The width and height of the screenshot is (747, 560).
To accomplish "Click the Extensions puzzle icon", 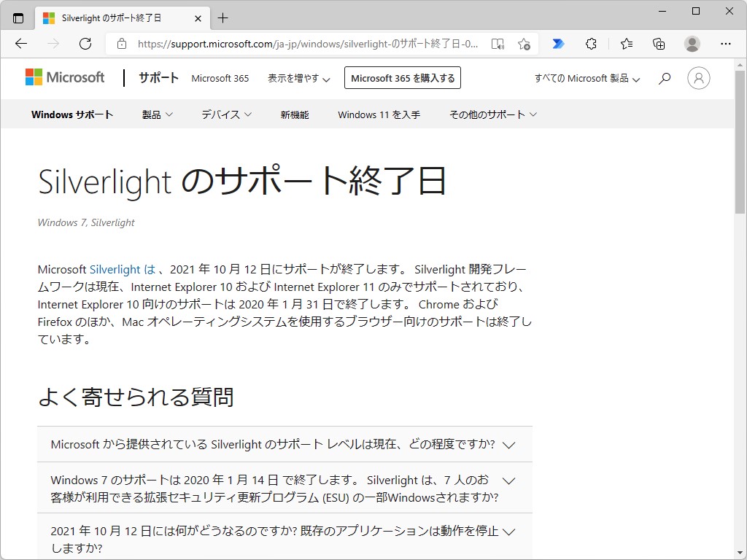I will [x=592, y=44].
